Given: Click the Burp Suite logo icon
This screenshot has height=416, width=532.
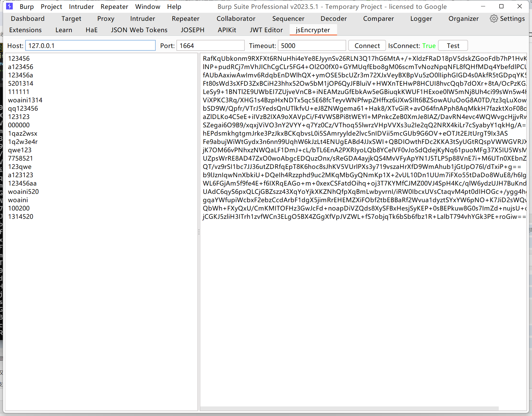Looking at the screenshot, I should click(9, 6).
